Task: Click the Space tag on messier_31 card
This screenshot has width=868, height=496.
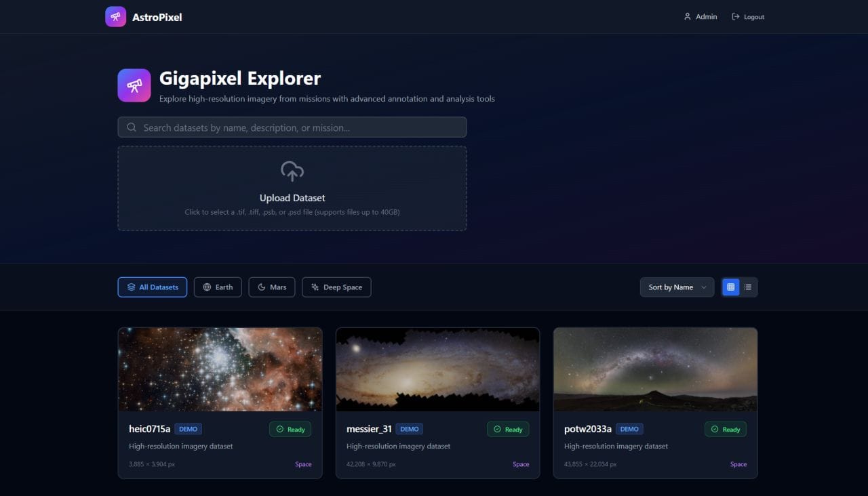Action: (521, 464)
